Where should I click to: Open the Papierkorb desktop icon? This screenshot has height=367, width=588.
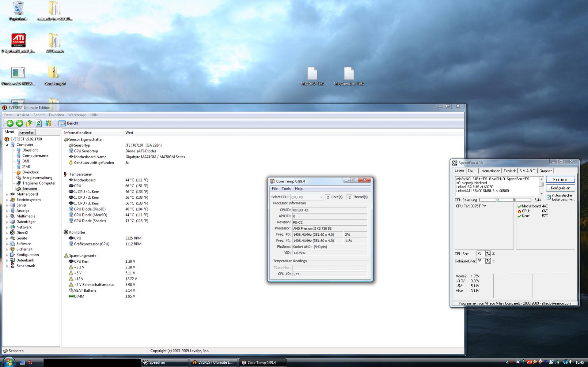(18, 11)
